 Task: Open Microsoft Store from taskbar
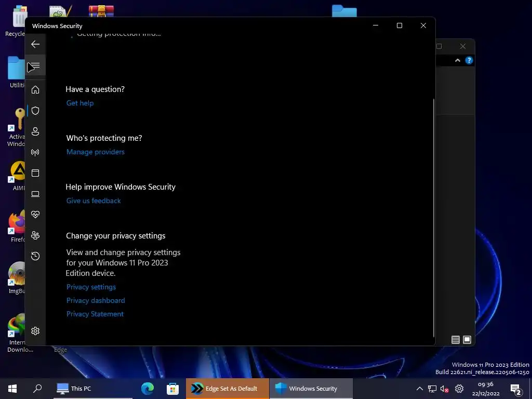(x=172, y=389)
